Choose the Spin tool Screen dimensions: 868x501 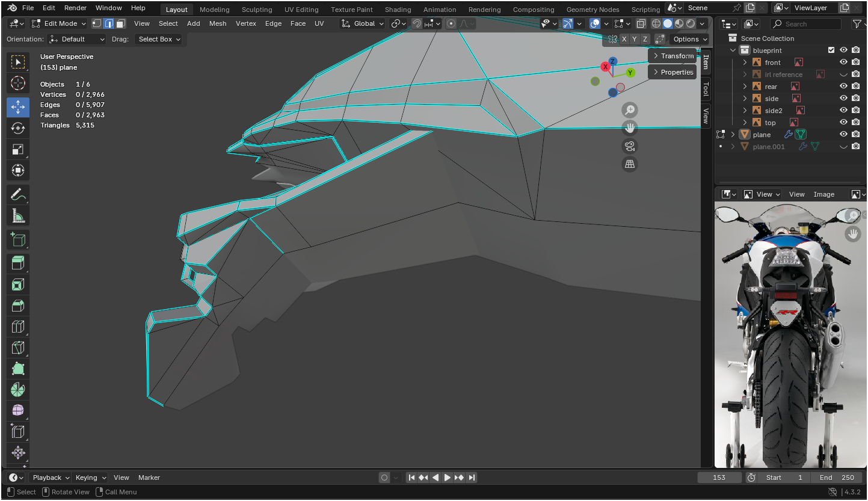[x=18, y=390]
